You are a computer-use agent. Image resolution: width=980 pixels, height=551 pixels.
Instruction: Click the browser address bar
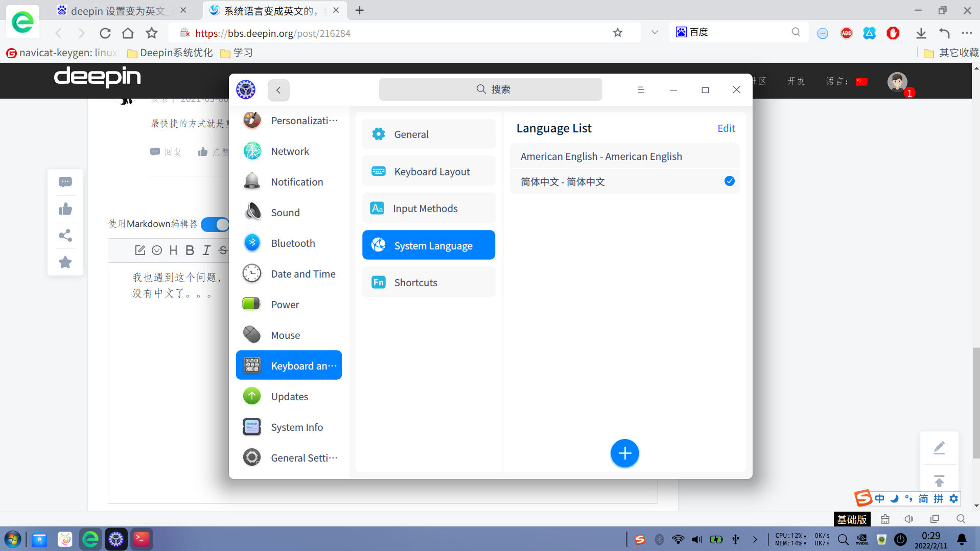point(399,33)
